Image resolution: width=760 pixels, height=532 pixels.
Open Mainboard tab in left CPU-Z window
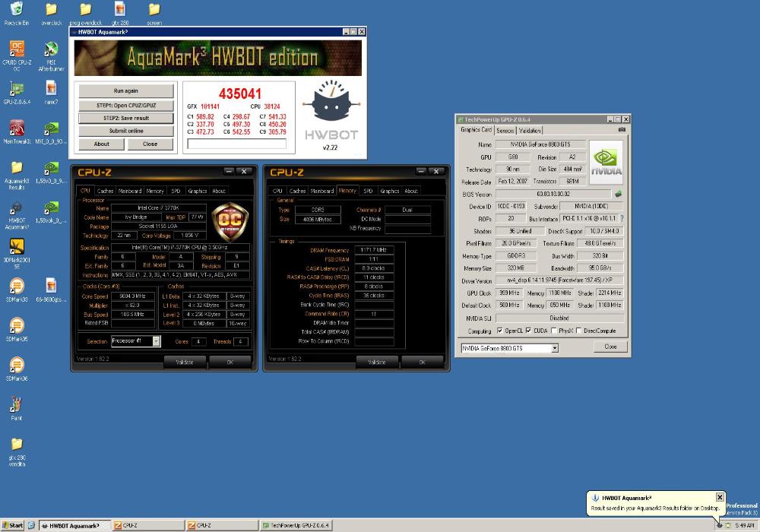tap(130, 191)
